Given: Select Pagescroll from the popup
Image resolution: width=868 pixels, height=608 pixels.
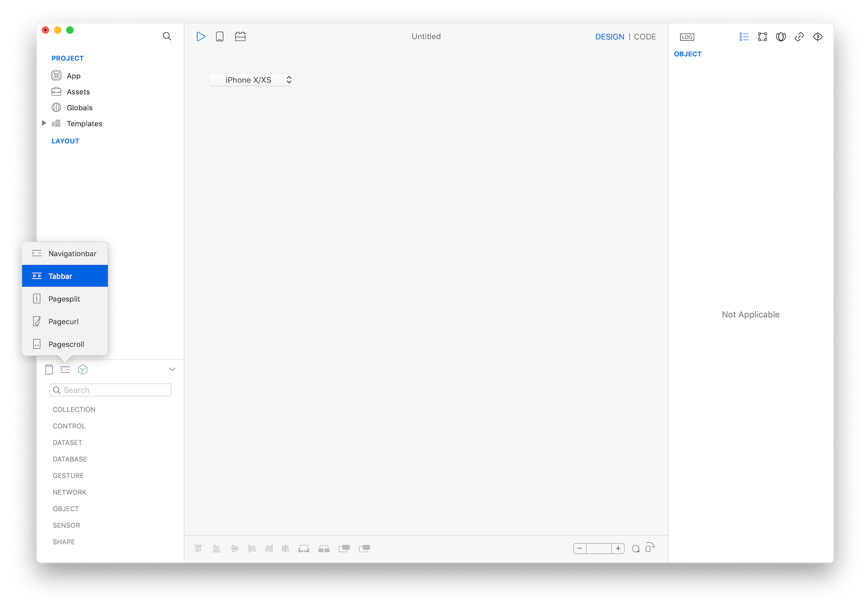Looking at the screenshot, I should (x=65, y=344).
